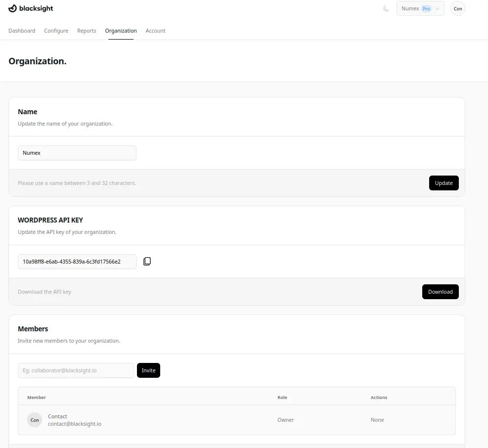Download the WordPress API key
The image size is (488, 448).
pyautogui.click(x=440, y=292)
